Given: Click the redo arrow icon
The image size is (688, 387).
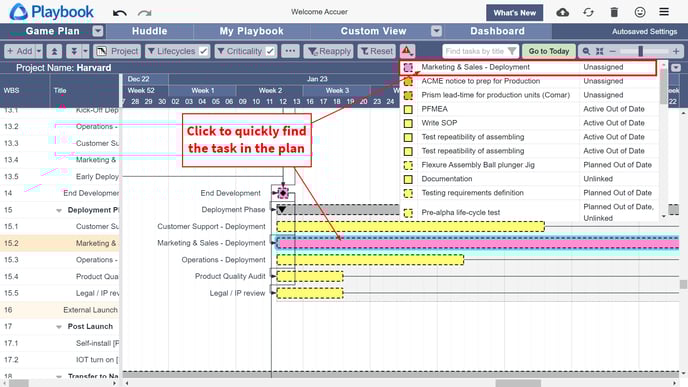Looking at the screenshot, I should 145,13.
